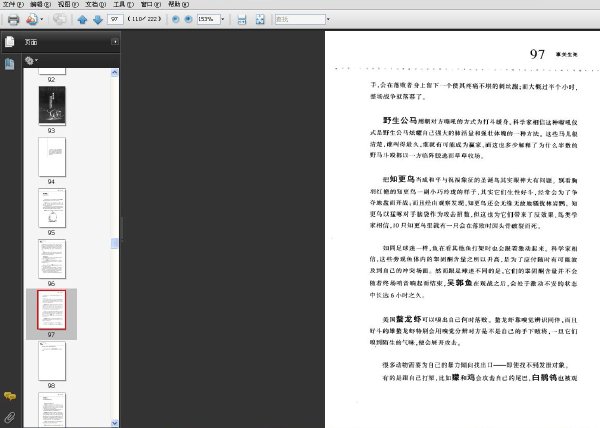This screenshot has height=428, width=600.
Task: Click the zoom out button
Action: 176,19
